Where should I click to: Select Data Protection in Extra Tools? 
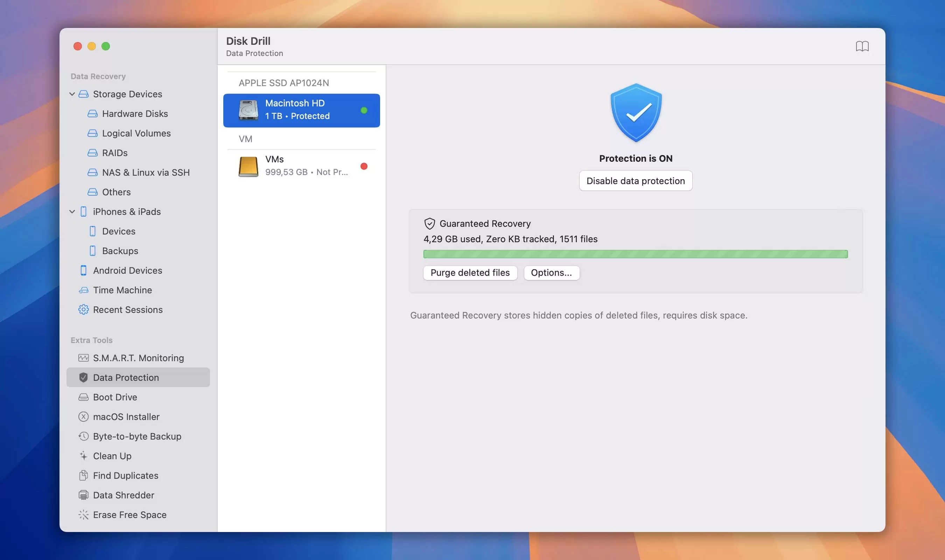(x=138, y=378)
